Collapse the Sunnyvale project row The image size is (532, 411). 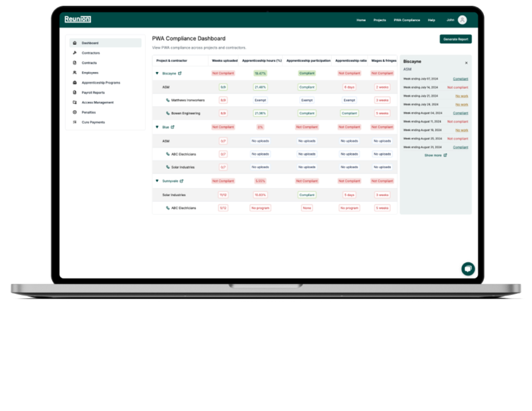tap(157, 181)
